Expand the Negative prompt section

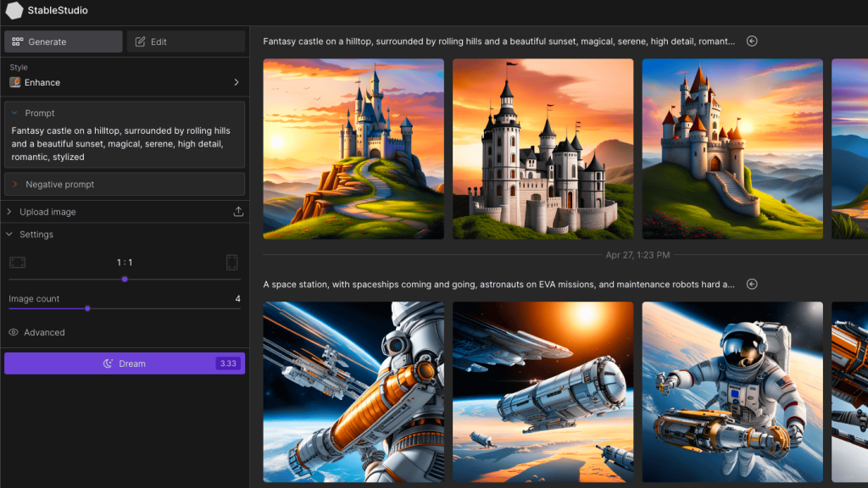click(x=14, y=184)
